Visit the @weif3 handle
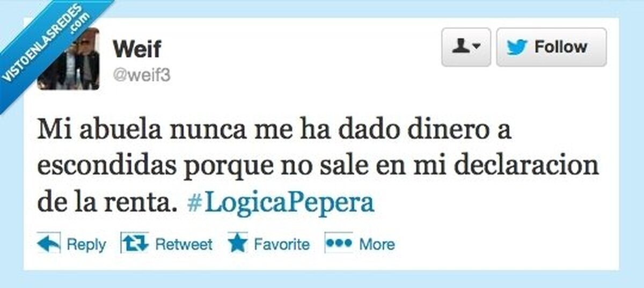 [x=141, y=75]
